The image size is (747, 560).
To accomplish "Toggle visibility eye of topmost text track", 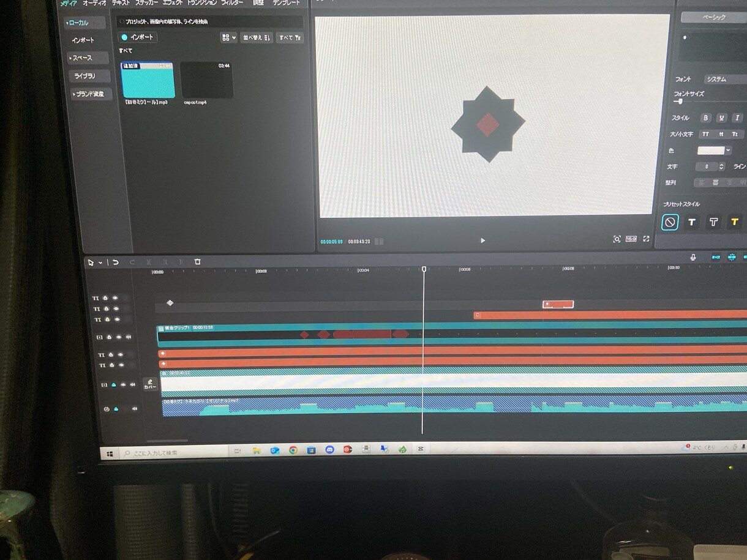I will [114, 297].
